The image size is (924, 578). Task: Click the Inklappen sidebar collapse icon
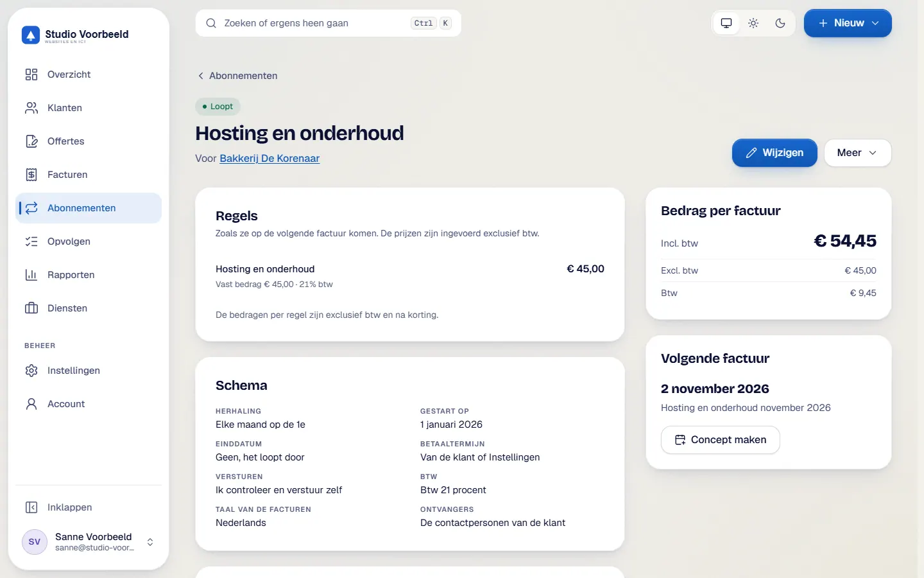[31, 507]
